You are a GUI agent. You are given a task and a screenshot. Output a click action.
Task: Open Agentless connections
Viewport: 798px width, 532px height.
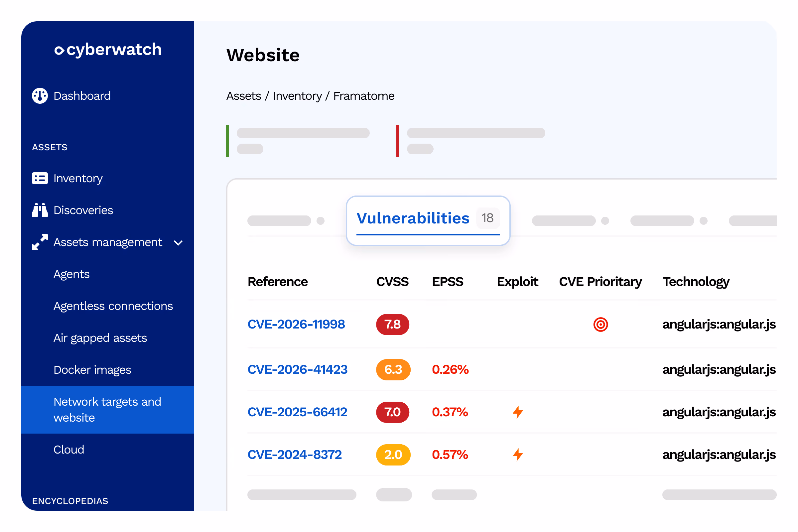113,306
